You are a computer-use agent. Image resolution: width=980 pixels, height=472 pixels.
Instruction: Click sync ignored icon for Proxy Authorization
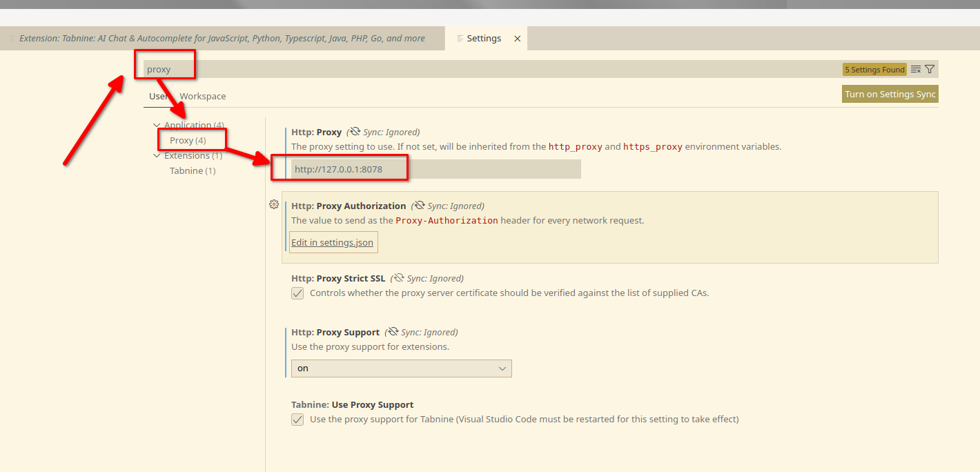point(419,206)
